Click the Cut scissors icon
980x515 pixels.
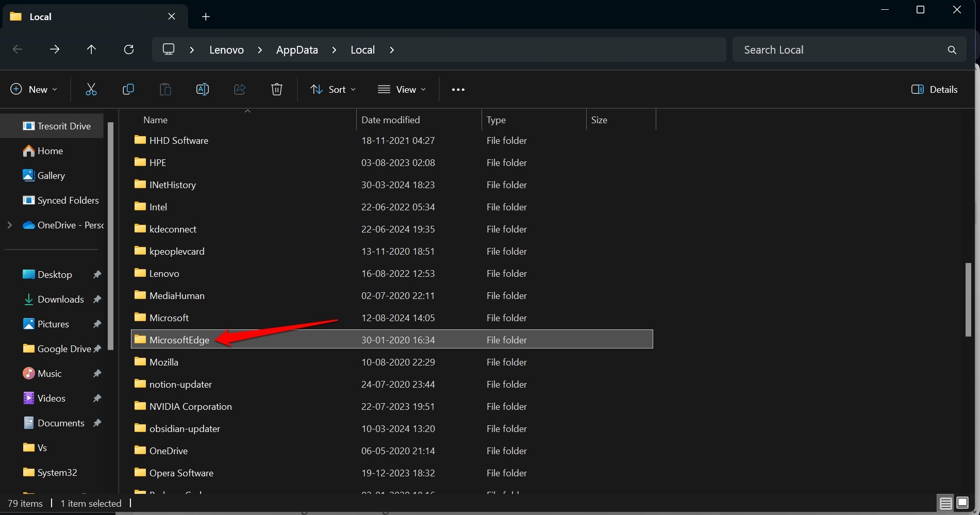[91, 89]
